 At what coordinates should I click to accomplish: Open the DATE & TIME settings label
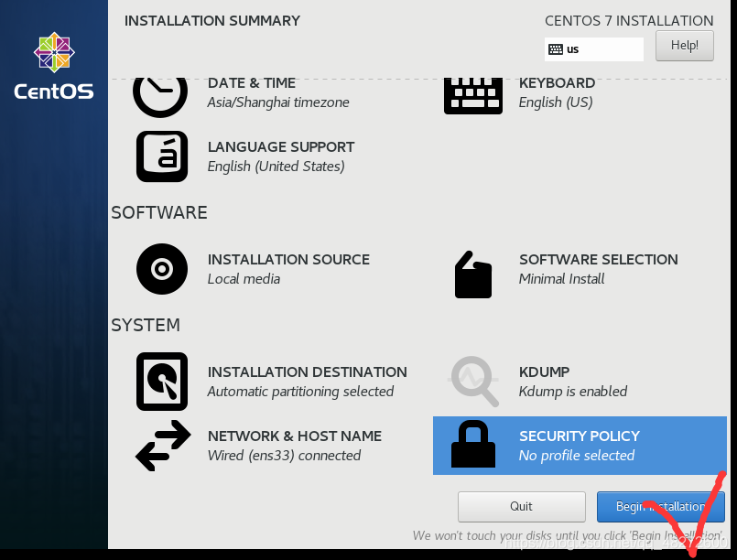pos(252,83)
